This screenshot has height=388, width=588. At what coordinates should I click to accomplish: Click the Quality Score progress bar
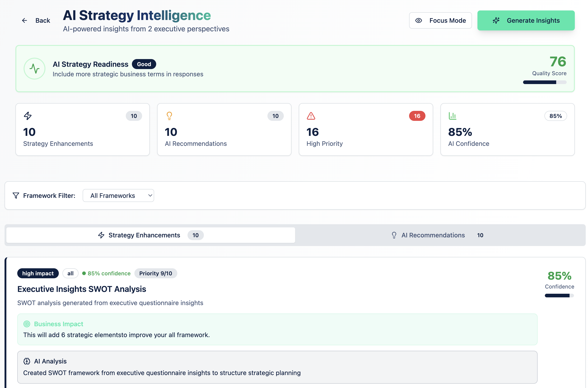544,82
